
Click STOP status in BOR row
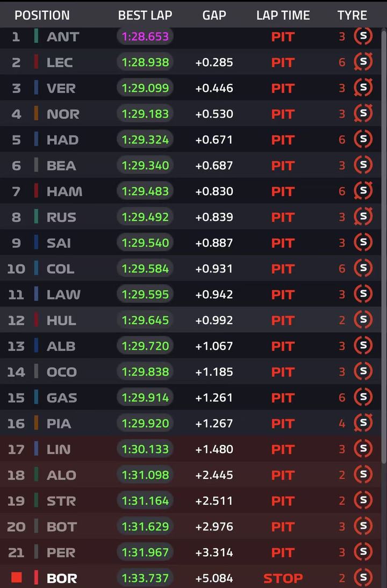pos(283,578)
